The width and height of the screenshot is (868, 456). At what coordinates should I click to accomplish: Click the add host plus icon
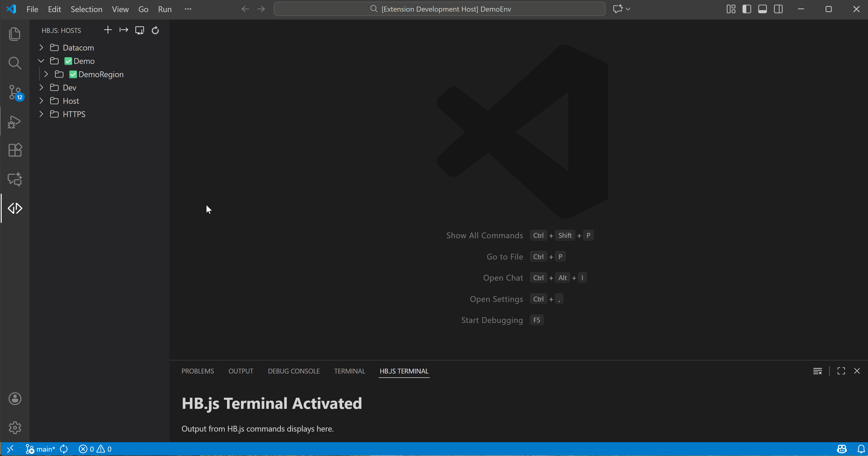[108, 30]
